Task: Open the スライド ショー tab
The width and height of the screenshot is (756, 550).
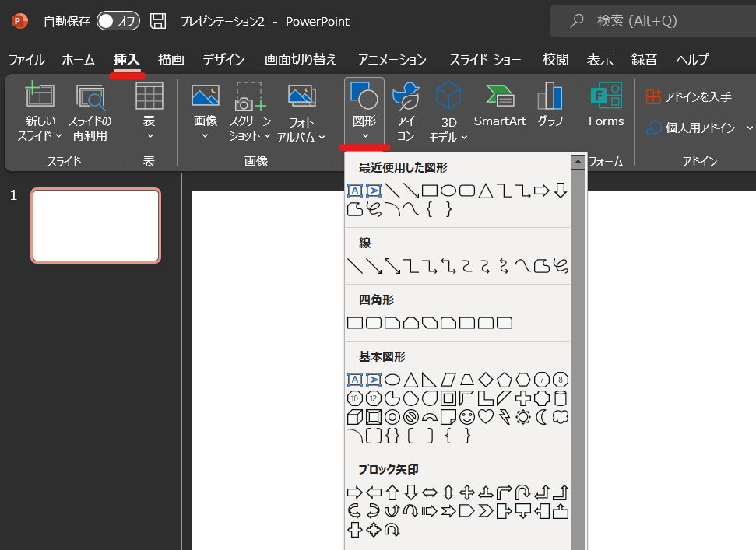Action: tap(485, 60)
